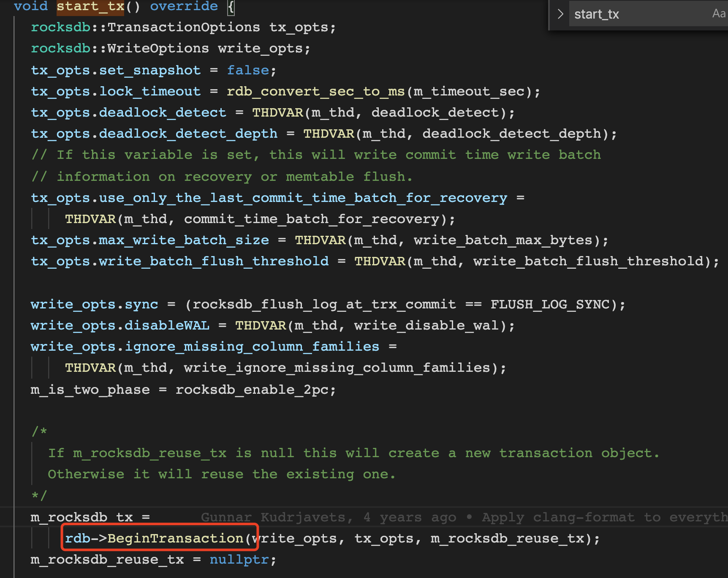Select the "TransactionOptions" type name
The height and width of the screenshot is (578, 728).
pyautogui.click(x=184, y=27)
